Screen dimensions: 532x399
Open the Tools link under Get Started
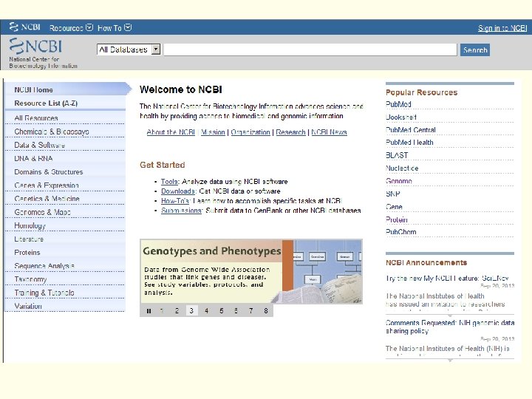click(x=169, y=182)
